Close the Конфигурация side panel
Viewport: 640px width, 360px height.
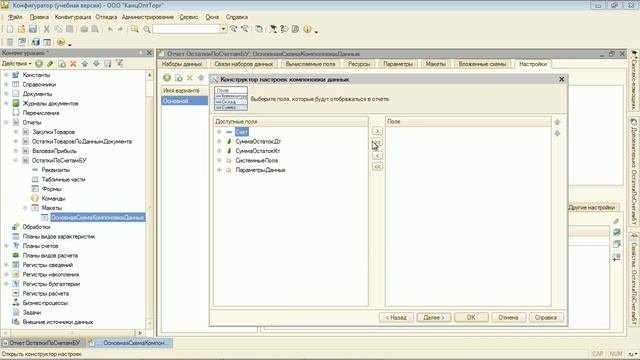(x=149, y=53)
